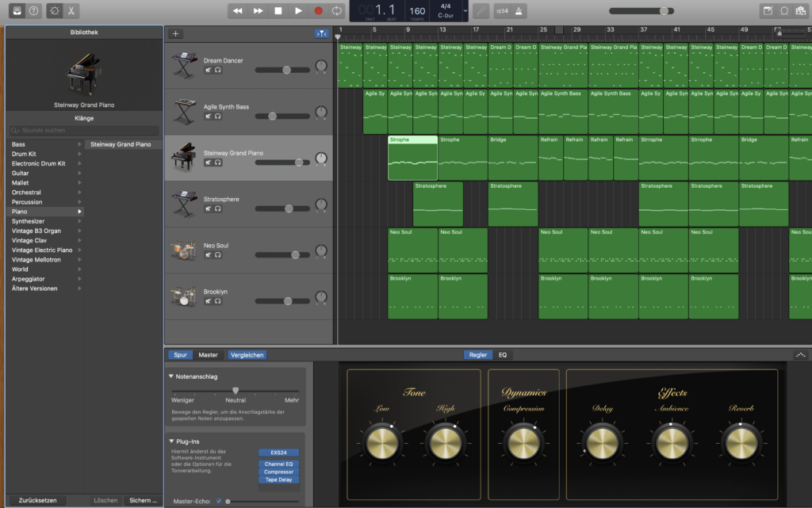
Task: Toggle the Cycle loop button
Action: [x=338, y=11]
